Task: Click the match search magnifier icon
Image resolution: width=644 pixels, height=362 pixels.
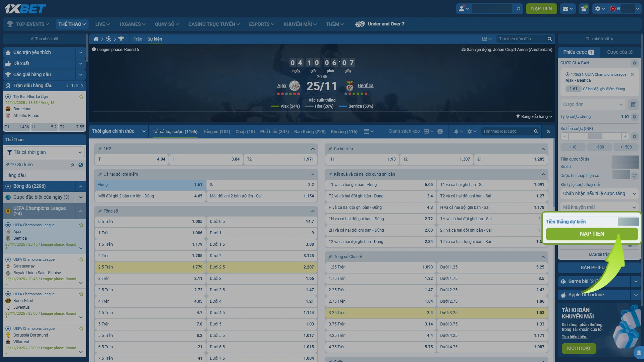Action: click(x=549, y=39)
